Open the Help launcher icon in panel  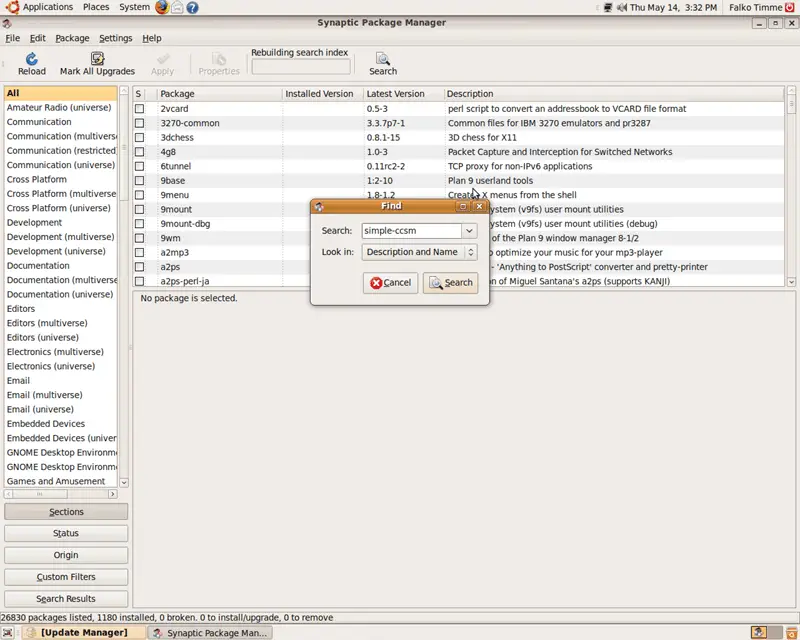click(192, 7)
